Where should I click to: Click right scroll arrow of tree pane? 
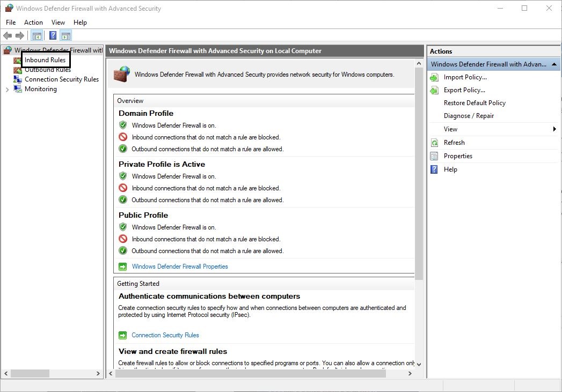click(98, 374)
